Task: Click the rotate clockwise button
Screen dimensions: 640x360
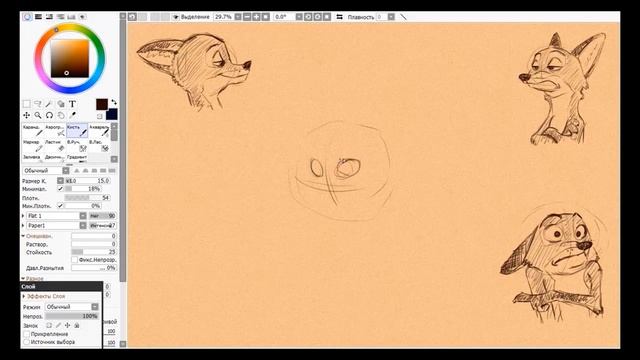Action: coord(318,17)
